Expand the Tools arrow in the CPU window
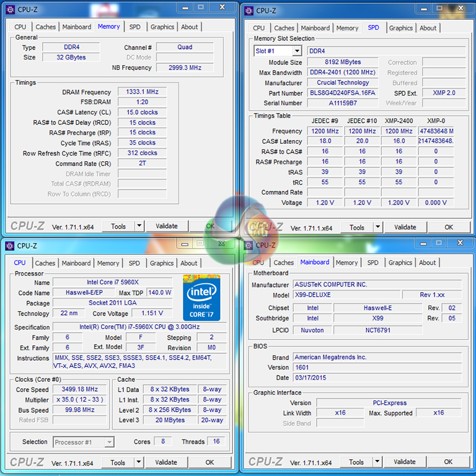Viewport: 476px width, 476px height. point(139,462)
